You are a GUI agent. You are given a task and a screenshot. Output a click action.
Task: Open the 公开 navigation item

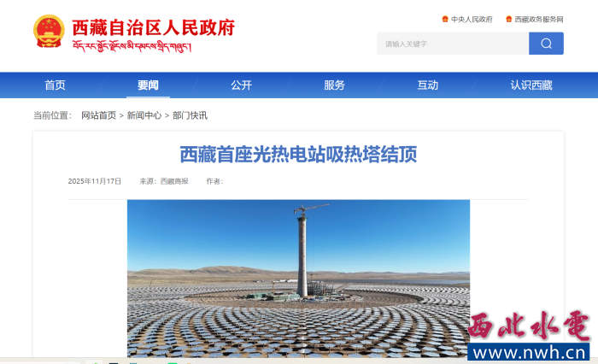pos(242,85)
